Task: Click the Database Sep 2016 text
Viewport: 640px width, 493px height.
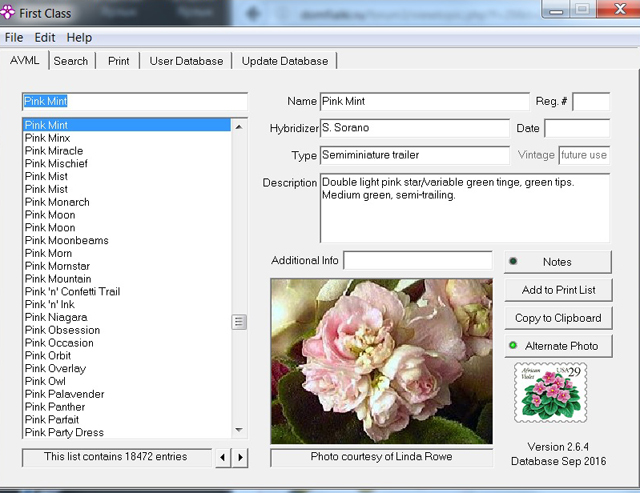Action: pyautogui.click(x=558, y=461)
